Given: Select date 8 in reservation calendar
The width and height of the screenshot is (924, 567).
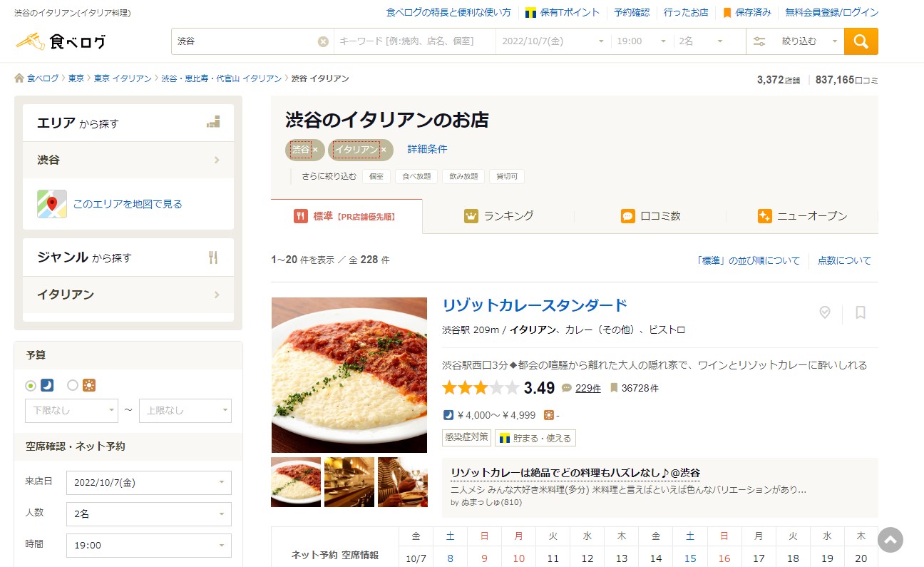Looking at the screenshot, I should coord(450,558).
